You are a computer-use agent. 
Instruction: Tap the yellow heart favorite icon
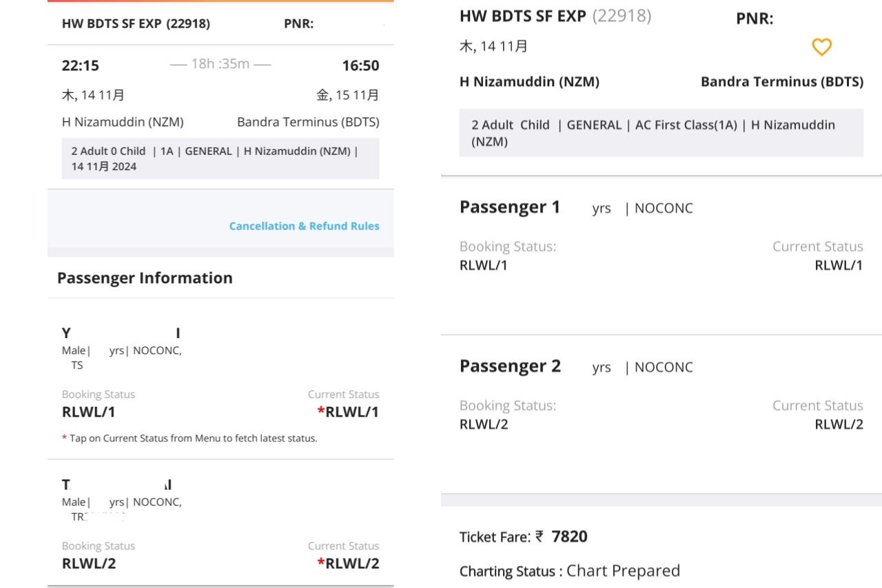(x=821, y=47)
